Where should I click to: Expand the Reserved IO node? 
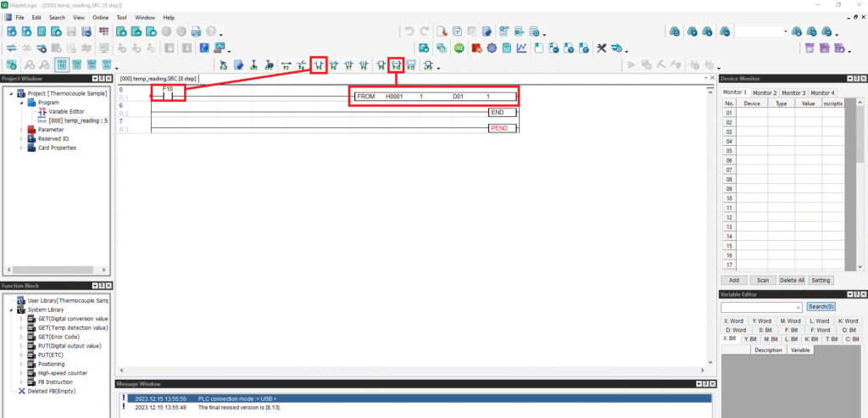(x=21, y=138)
